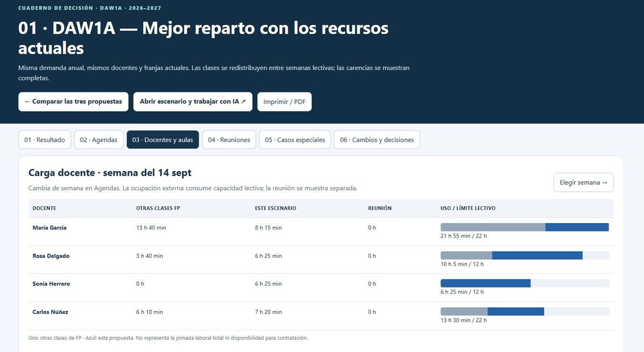Click the text 10 h 5 min / 12 h
The image size is (644, 352).
(x=462, y=264)
